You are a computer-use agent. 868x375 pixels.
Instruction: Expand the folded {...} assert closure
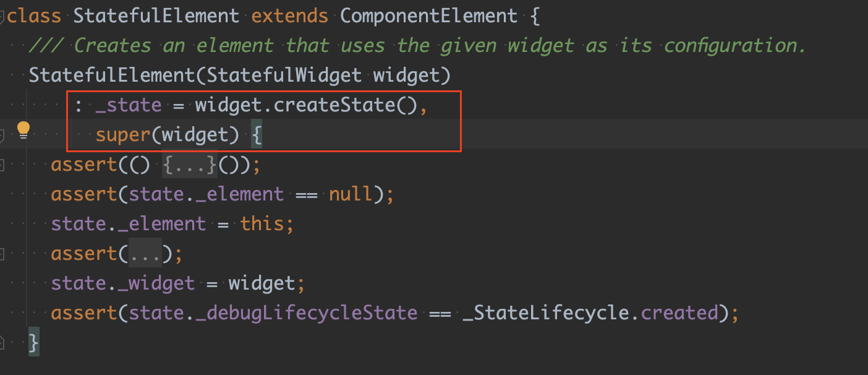pyautogui.click(x=189, y=165)
